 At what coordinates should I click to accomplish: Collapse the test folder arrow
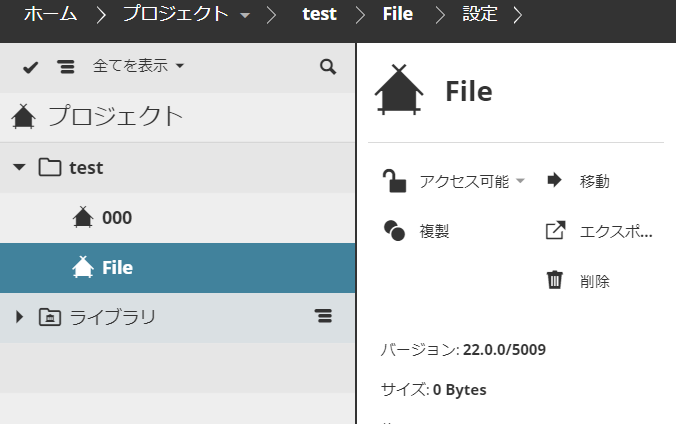pyautogui.click(x=19, y=167)
